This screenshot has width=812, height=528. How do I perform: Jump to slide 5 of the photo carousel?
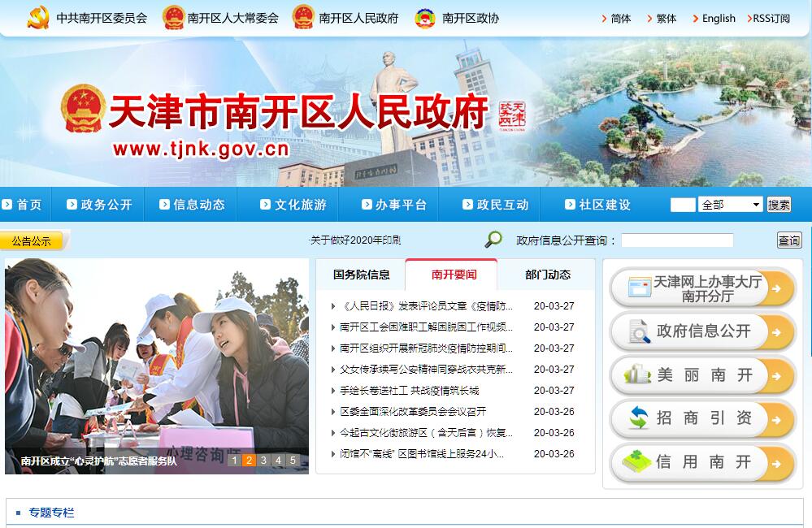click(293, 461)
